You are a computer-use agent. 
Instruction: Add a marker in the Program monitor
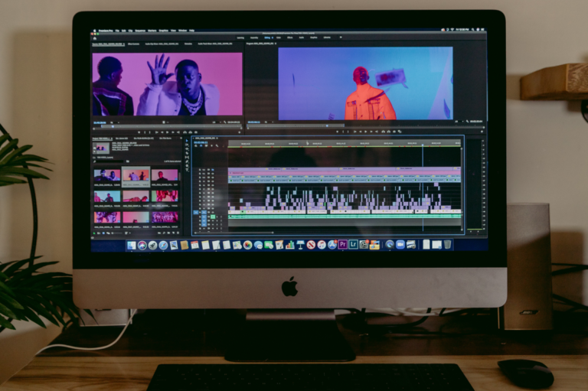point(337,132)
